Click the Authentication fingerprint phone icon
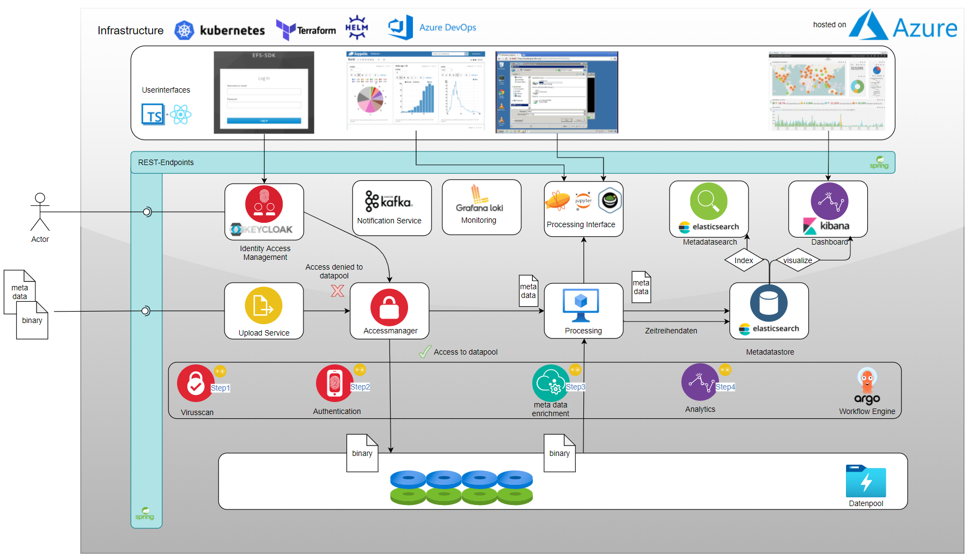Image resolution: width=974 pixels, height=560 pixels. pos(334,383)
